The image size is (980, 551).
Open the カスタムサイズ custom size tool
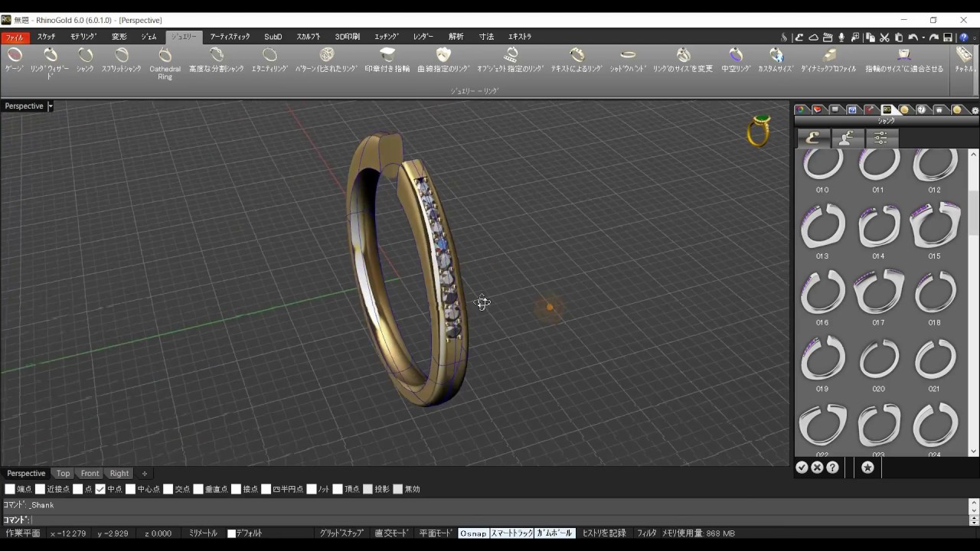coord(776,60)
